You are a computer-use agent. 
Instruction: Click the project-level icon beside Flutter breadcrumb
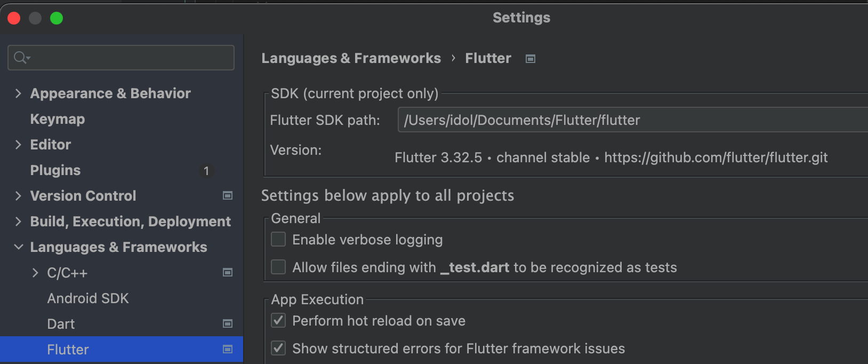tap(530, 59)
